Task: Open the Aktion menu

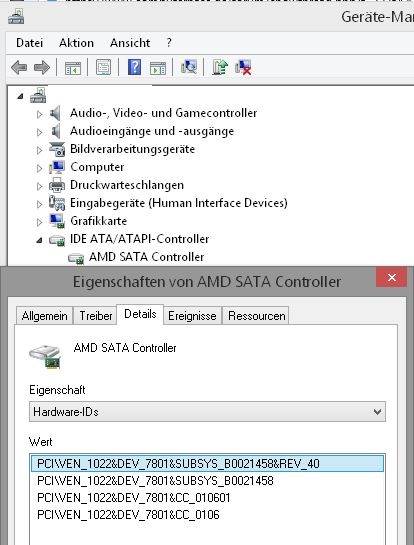Action: tap(76, 43)
